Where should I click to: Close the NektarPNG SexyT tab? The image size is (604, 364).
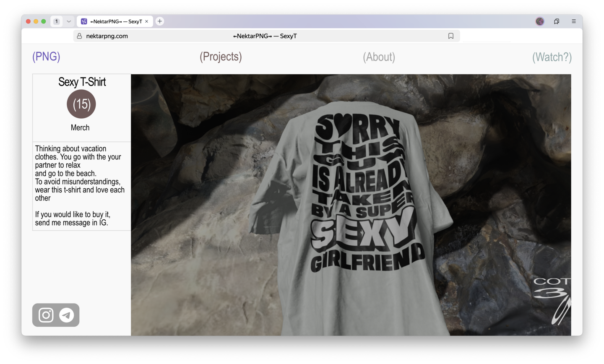pos(147,21)
